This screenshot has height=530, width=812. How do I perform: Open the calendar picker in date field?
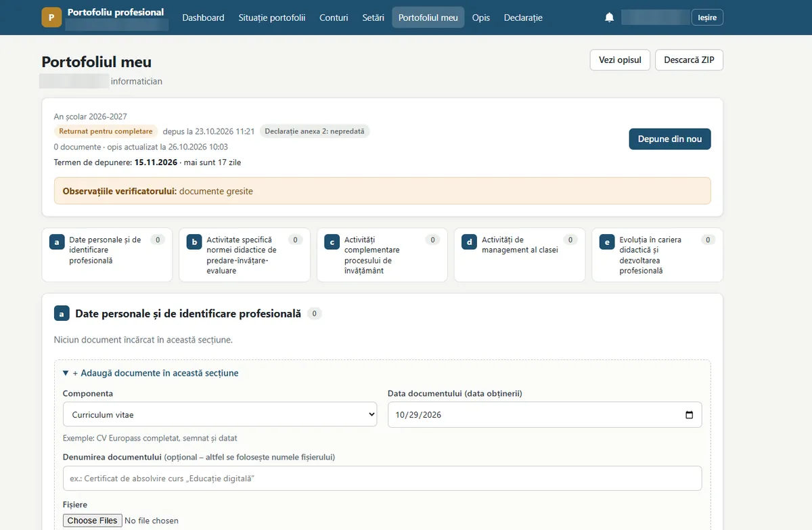tap(689, 415)
